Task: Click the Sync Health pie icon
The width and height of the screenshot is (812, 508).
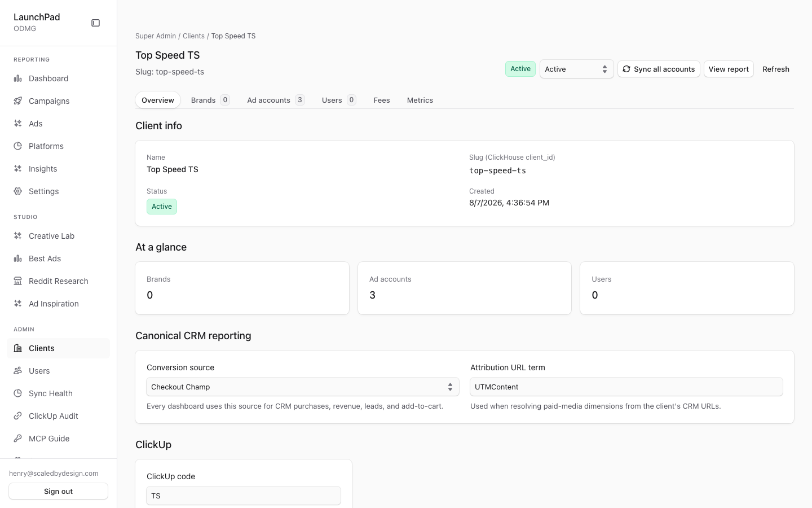Action: click(18, 393)
